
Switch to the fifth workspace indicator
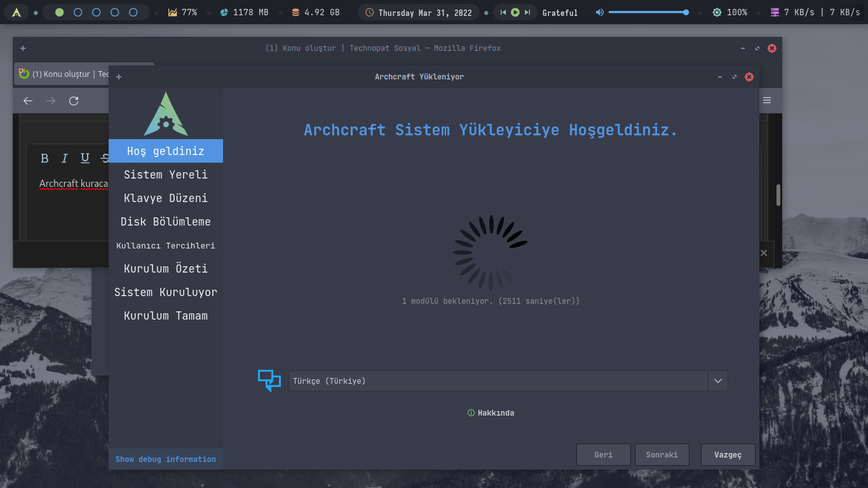[133, 12]
